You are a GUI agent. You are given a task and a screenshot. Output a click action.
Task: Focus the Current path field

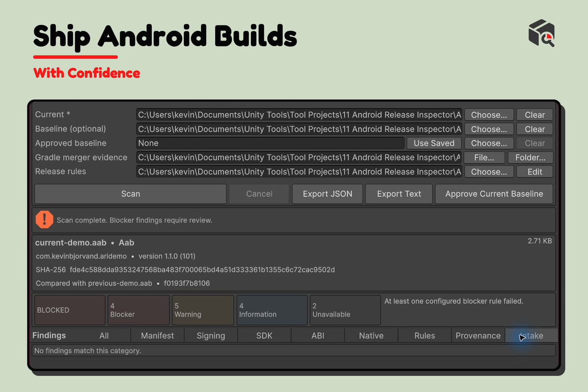299,115
